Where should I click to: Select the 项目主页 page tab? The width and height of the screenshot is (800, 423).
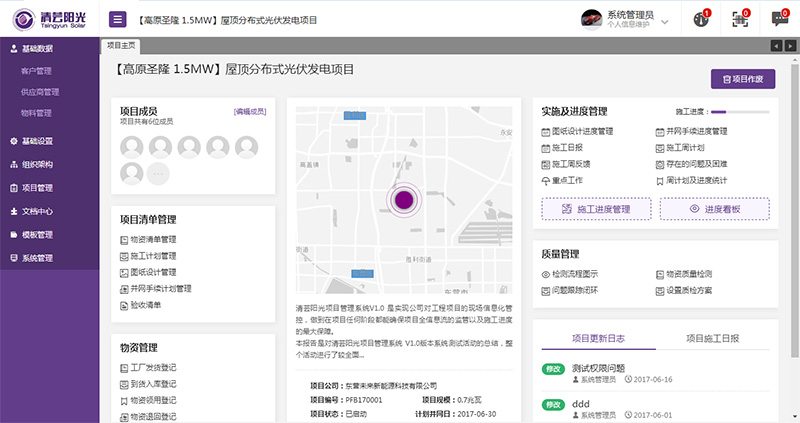pyautogui.click(x=120, y=46)
